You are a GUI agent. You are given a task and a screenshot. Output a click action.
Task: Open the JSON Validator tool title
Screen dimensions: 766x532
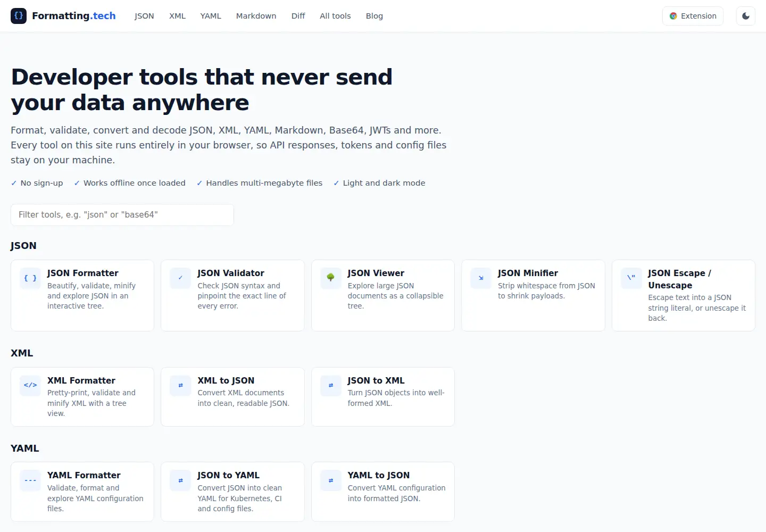231,273
